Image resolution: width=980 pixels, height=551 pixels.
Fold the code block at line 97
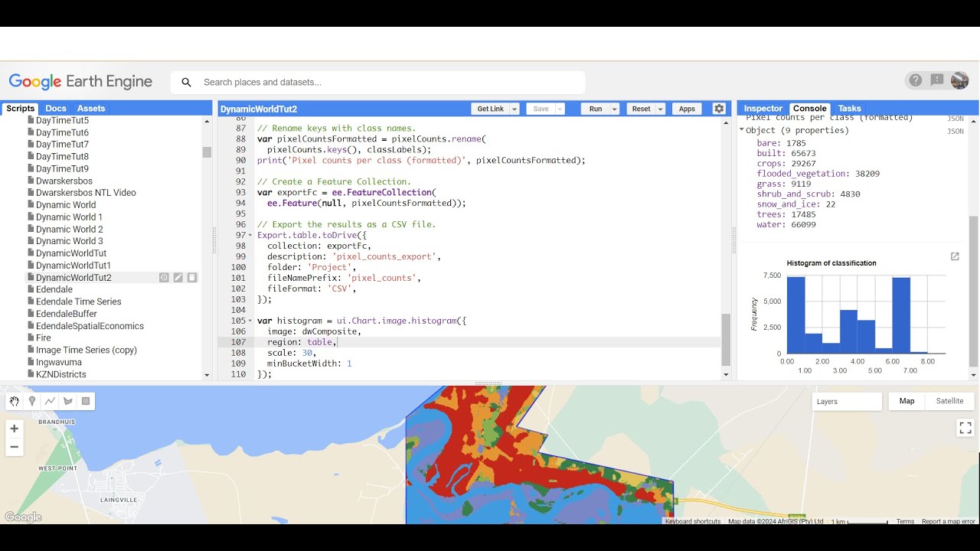250,236
